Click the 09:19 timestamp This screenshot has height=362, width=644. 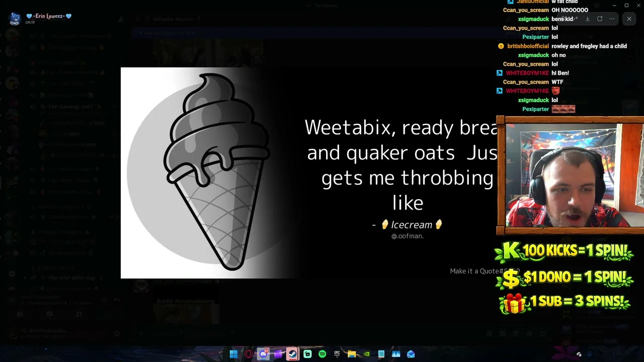click(x=30, y=23)
